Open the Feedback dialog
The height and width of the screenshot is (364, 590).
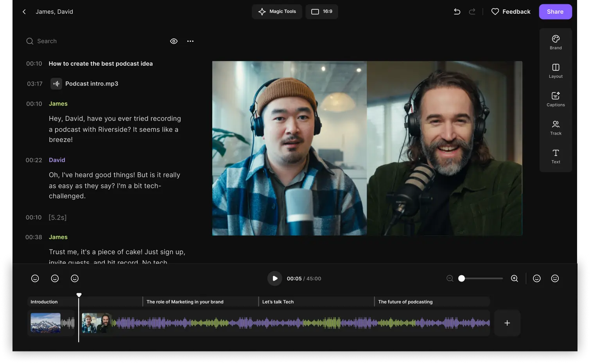pyautogui.click(x=511, y=12)
